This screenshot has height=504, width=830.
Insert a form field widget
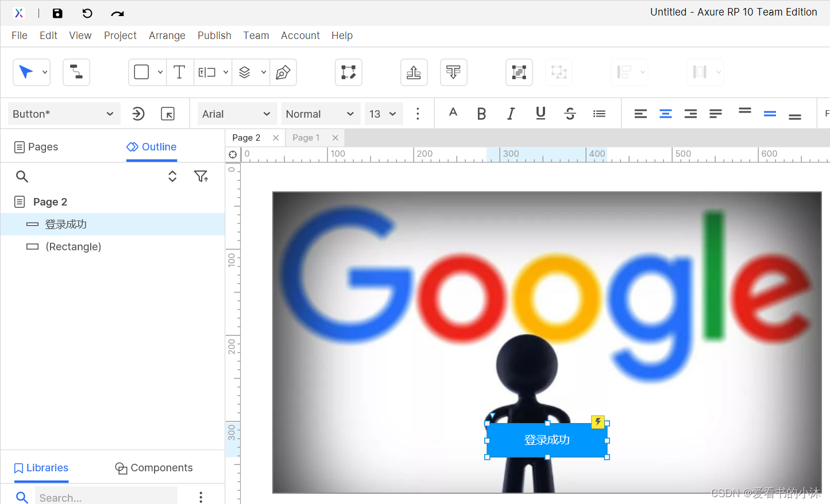[x=207, y=72]
